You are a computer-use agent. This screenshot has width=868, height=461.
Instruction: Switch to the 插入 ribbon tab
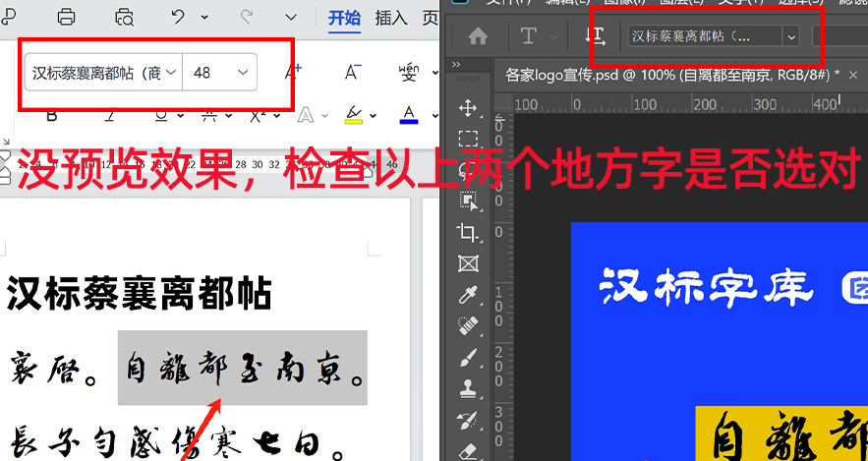tap(391, 19)
